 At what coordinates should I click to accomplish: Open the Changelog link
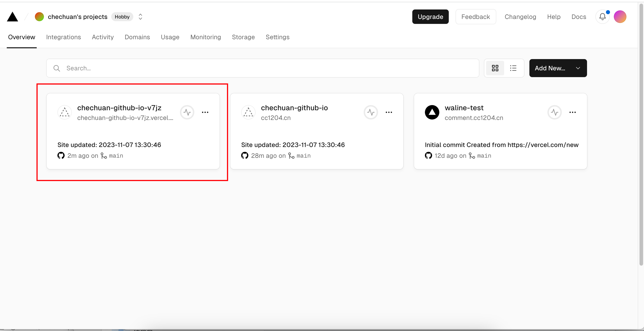point(520,17)
